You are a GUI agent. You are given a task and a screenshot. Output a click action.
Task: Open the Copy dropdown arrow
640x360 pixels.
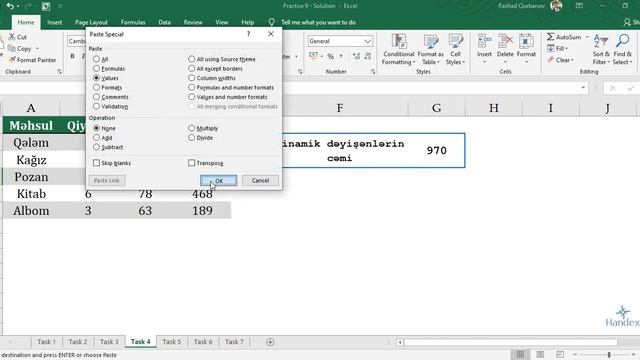click(37, 49)
